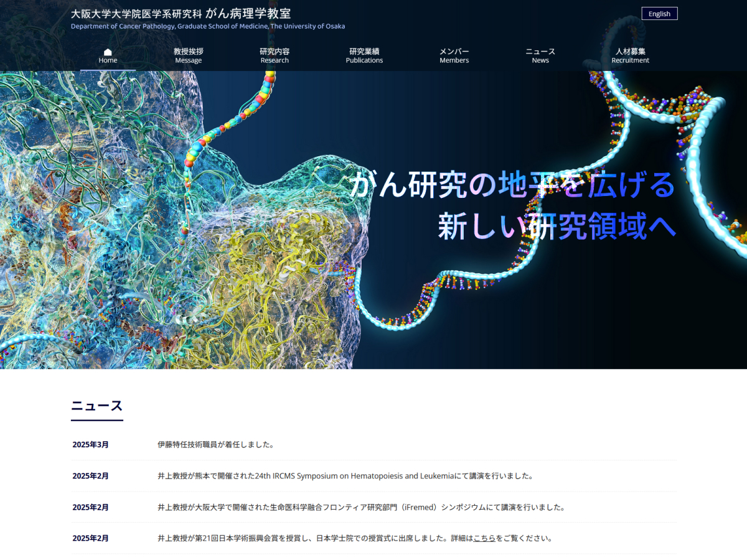Select the 伊藤特任技術職員 news entry

(216, 445)
